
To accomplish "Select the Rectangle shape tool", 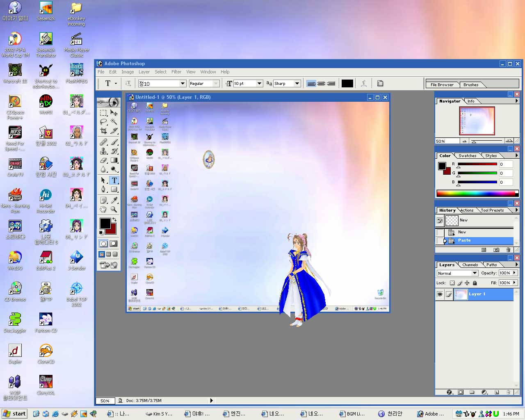I will (x=114, y=189).
